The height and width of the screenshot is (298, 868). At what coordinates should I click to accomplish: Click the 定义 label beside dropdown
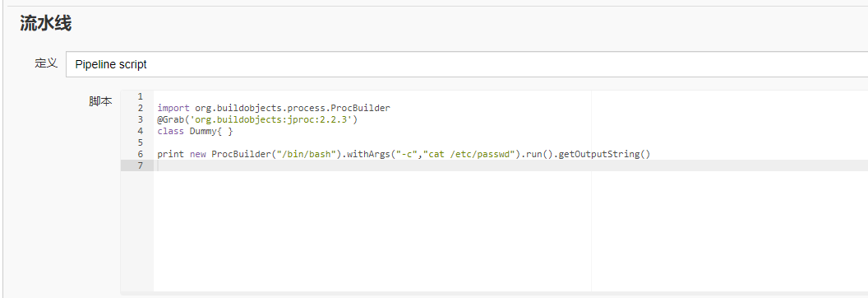click(46, 63)
